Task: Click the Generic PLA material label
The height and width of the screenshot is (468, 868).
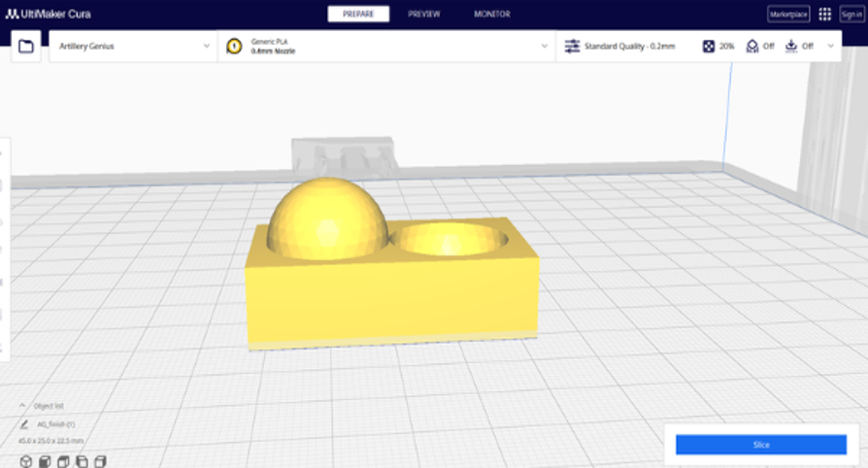Action: 269,42
